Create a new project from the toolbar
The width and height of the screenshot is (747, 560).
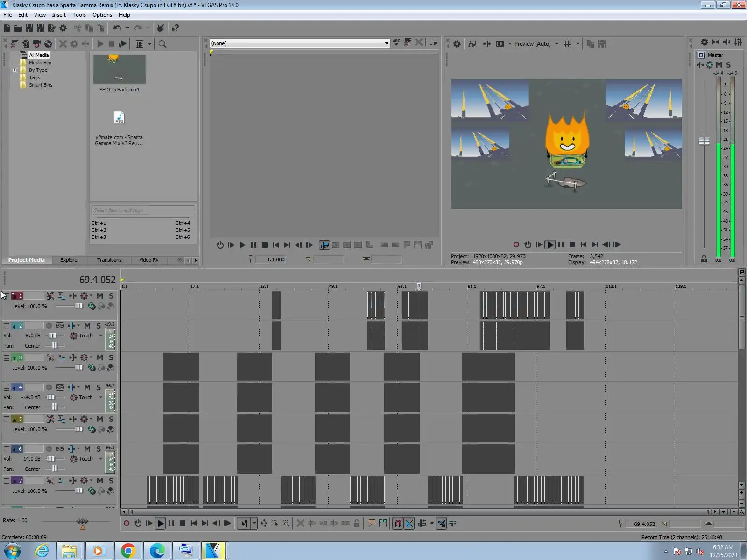point(7,28)
